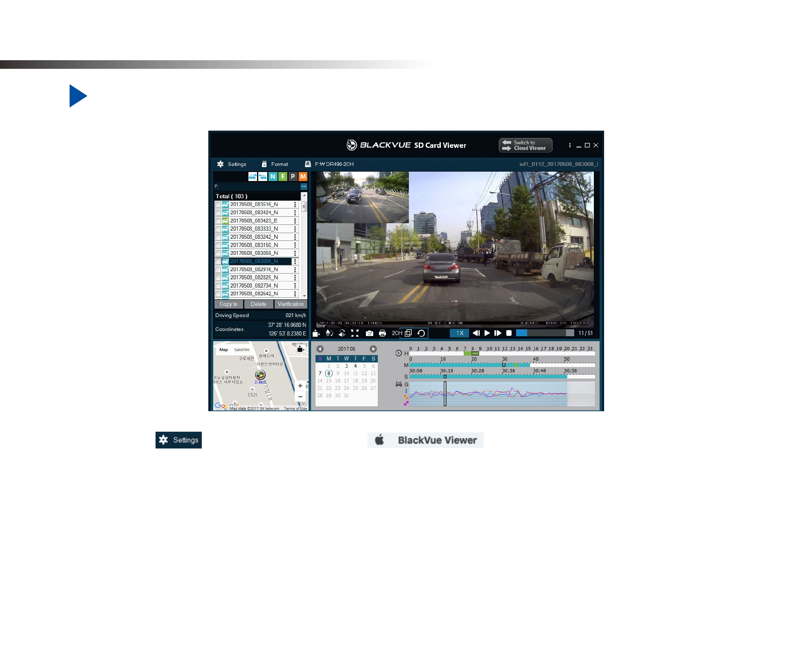
Task: Click the vehicle location marker on map
Action: [260, 375]
